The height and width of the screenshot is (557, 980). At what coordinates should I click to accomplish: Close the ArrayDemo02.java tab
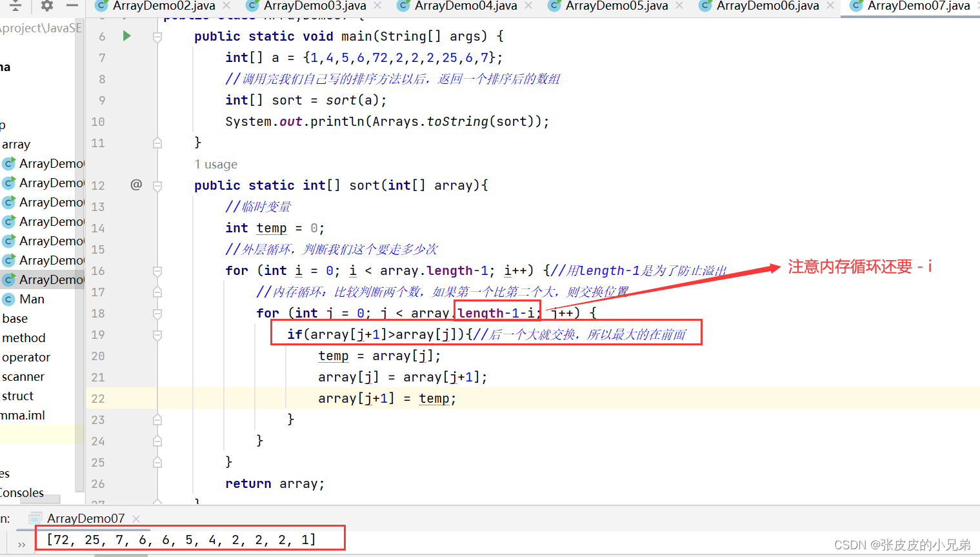click(x=226, y=6)
